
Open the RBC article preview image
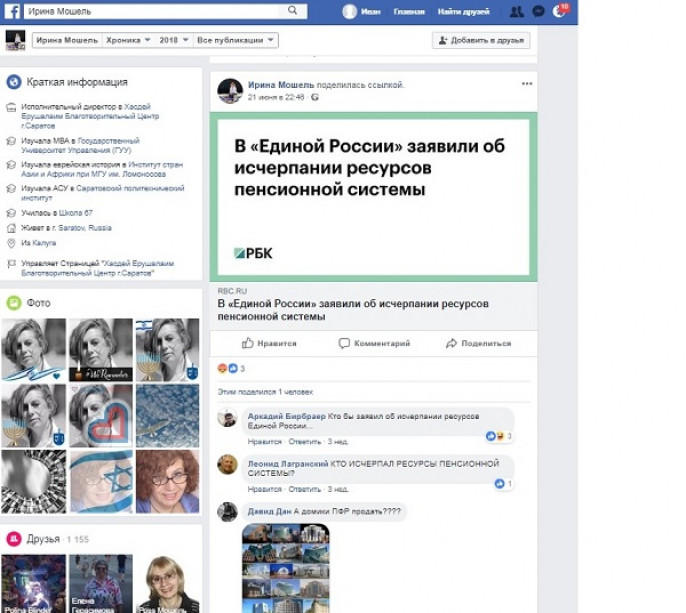[374, 197]
